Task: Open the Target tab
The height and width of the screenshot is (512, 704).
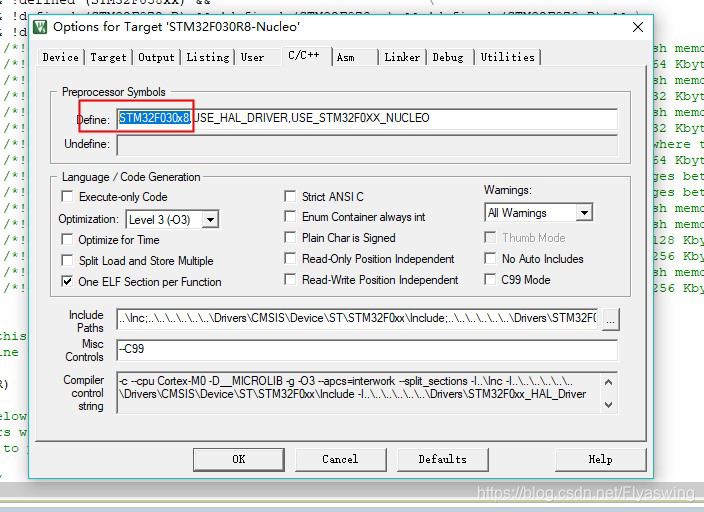Action: click(x=108, y=57)
